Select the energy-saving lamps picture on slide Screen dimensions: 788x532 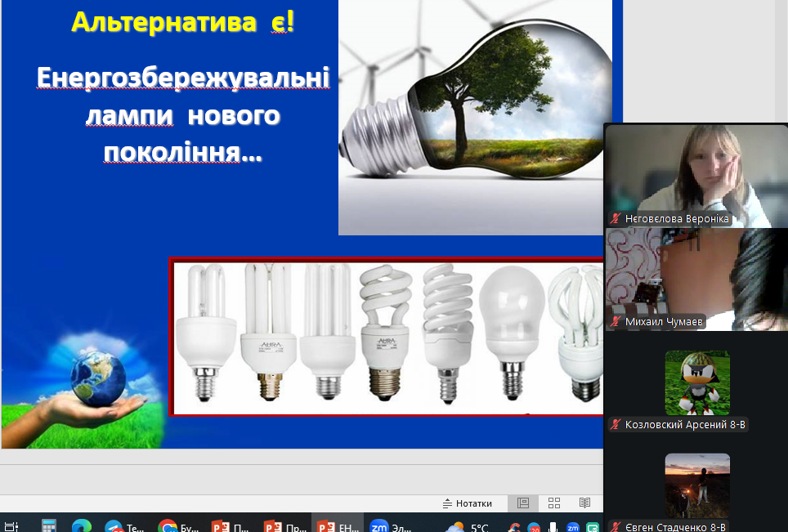[x=387, y=337]
